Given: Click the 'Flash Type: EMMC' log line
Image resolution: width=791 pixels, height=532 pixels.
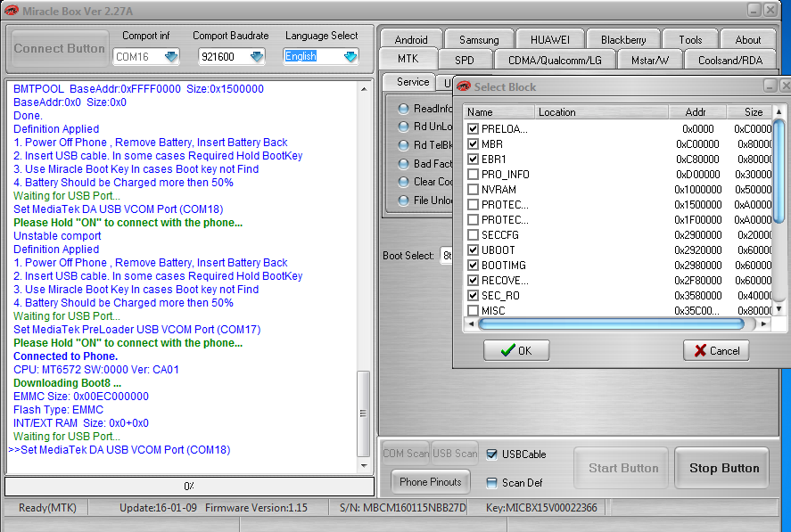Looking at the screenshot, I should coord(58,409).
